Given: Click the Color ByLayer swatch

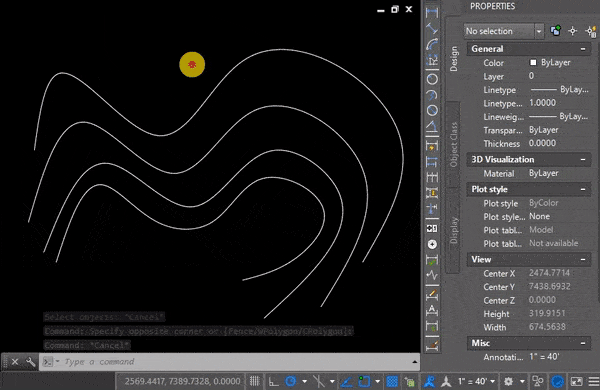Looking at the screenshot, I should click(533, 62).
